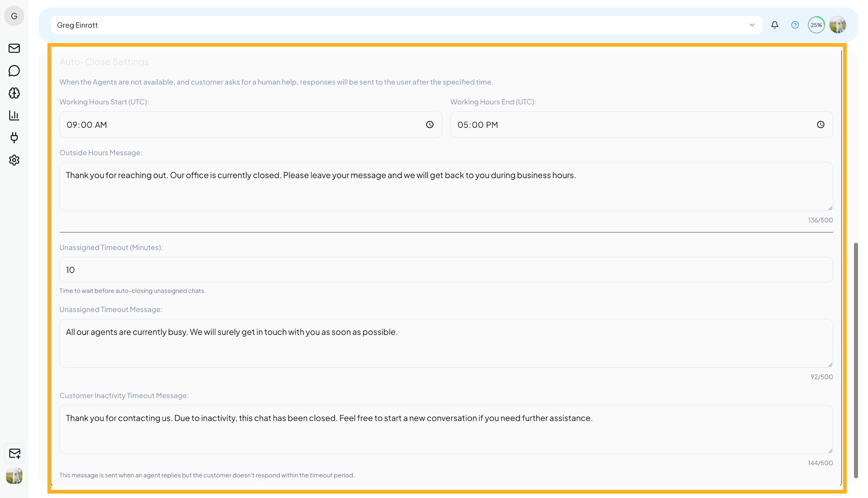Open the chat conversations icon
This screenshot has width=868, height=498.
coord(14,71)
